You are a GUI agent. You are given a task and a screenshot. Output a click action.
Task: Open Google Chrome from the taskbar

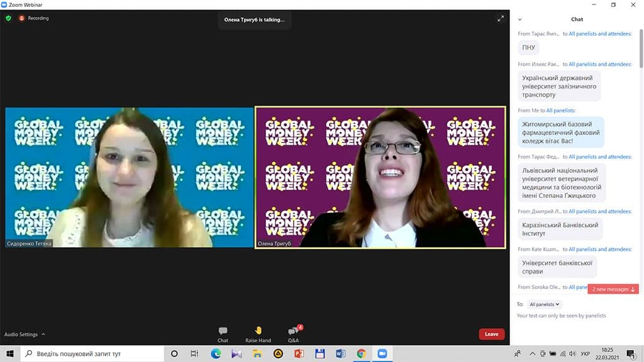point(362,353)
